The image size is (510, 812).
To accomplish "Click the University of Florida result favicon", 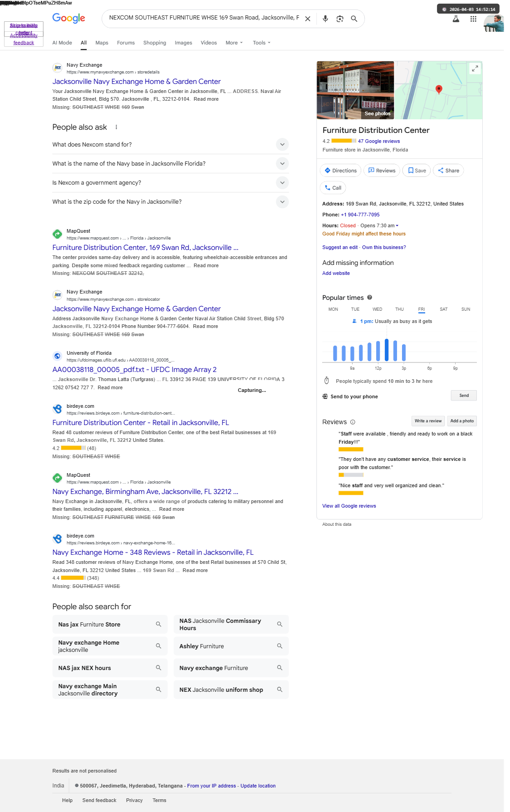I will 57,356.
